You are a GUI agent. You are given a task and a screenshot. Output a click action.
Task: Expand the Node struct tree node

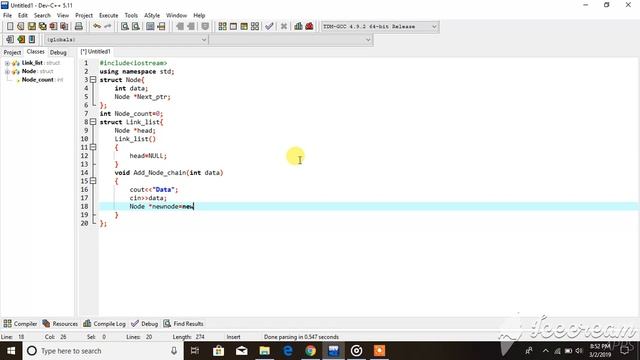(x=7, y=72)
